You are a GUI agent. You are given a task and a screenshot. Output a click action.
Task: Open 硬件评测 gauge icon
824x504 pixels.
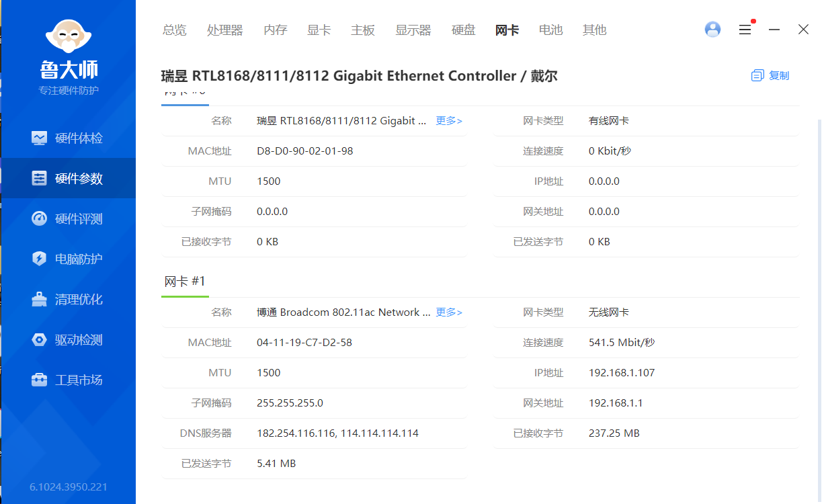40,219
